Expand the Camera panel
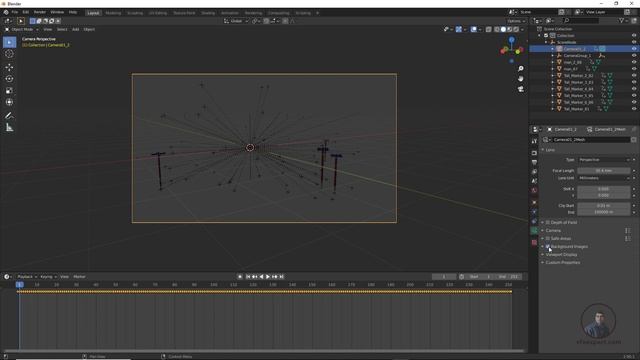 pos(553,231)
